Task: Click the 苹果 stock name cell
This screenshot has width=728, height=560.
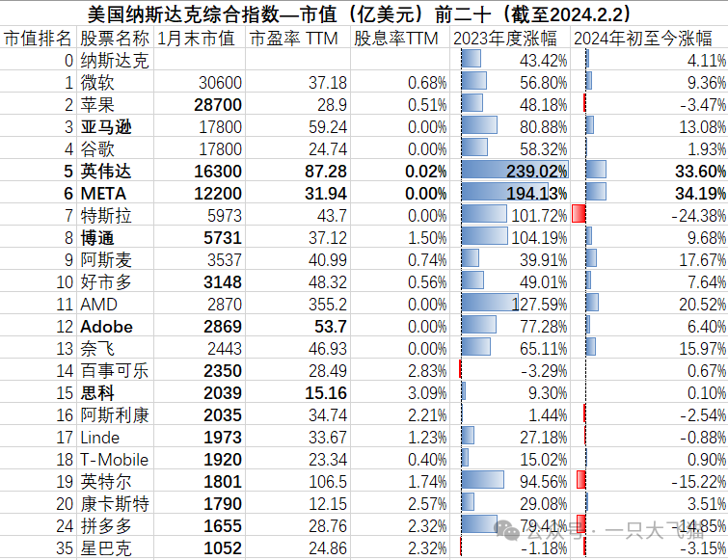Action: point(97,105)
